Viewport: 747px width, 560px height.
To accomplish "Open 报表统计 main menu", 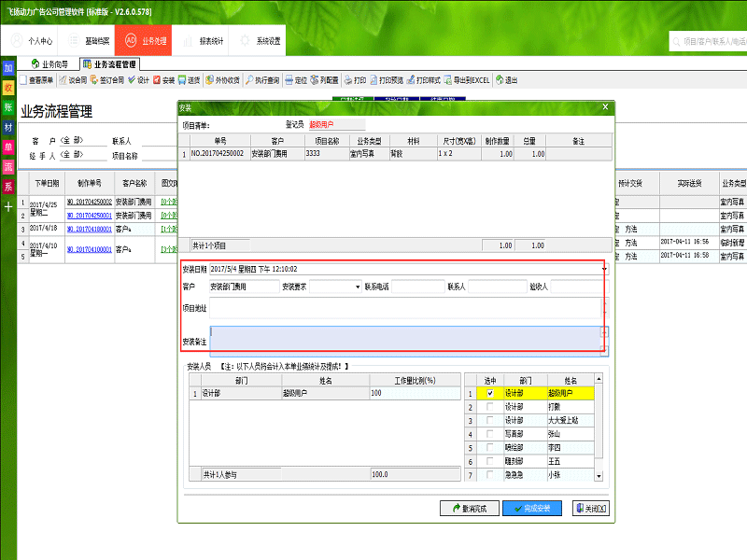I will [x=201, y=41].
